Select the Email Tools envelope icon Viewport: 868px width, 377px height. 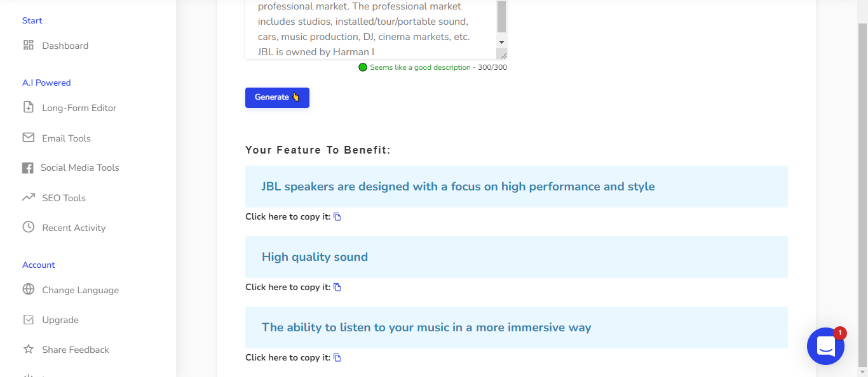[x=28, y=138]
